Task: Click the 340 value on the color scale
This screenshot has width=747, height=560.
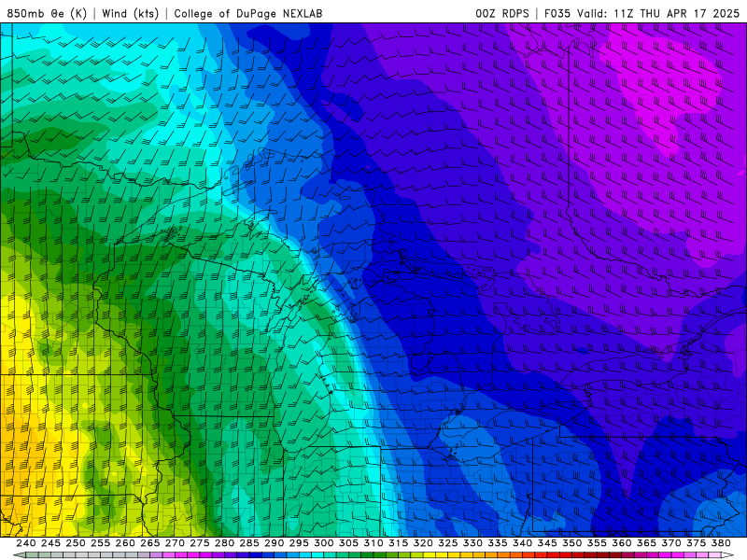Action: (522, 543)
